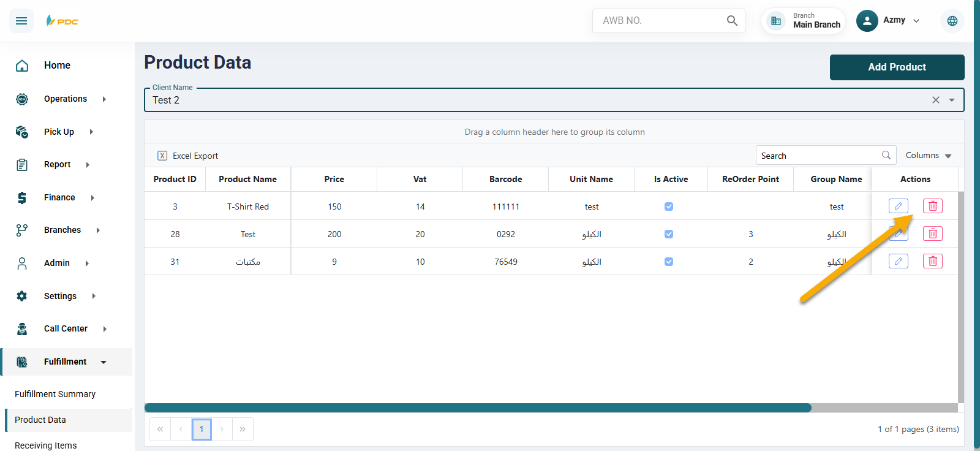Expand the Pick Up submenu arrow
Viewport: 980px width, 451px height.
pyautogui.click(x=91, y=132)
